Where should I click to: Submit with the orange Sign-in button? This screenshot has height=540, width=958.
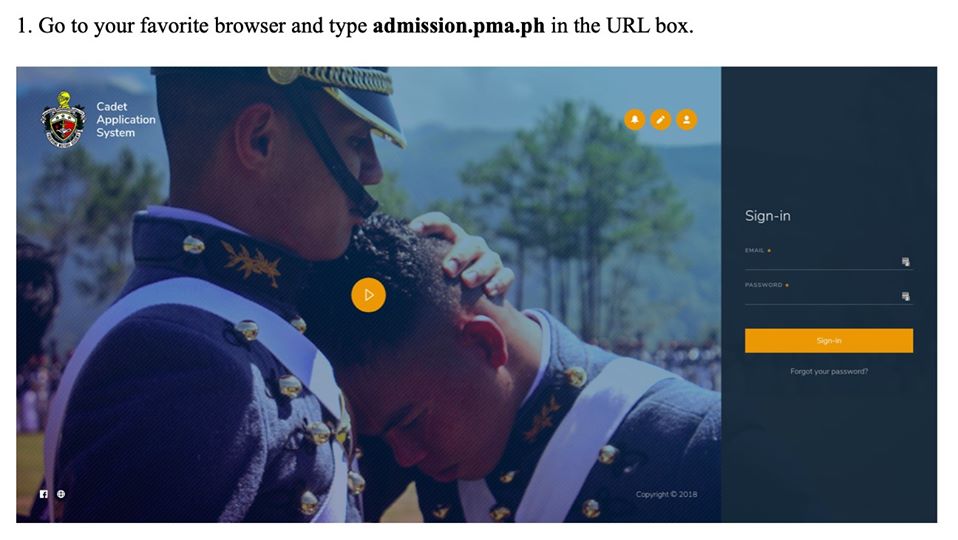pos(828,340)
